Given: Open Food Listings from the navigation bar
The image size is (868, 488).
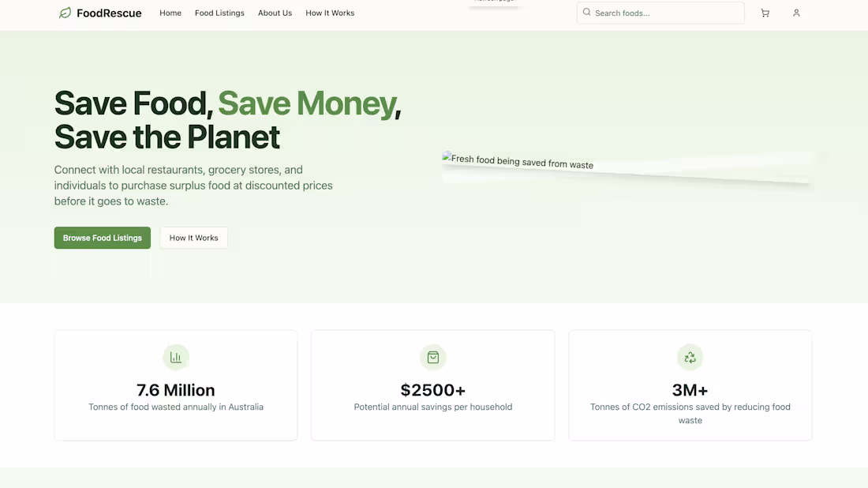Looking at the screenshot, I should point(219,13).
